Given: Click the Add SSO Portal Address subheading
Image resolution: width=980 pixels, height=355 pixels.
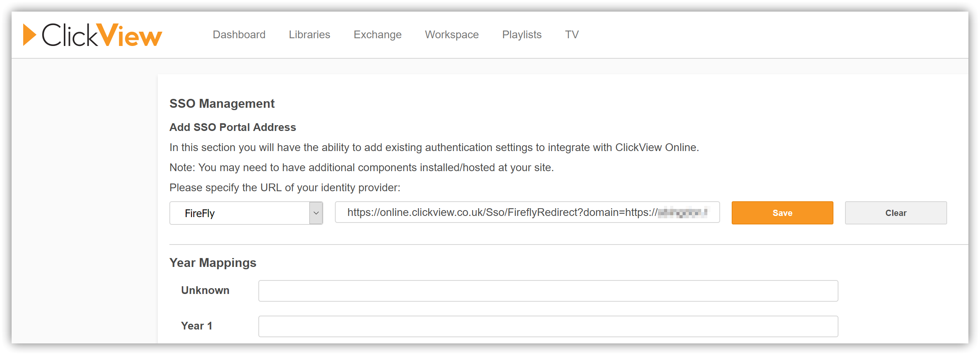Looking at the screenshot, I should click(x=232, y=127).
